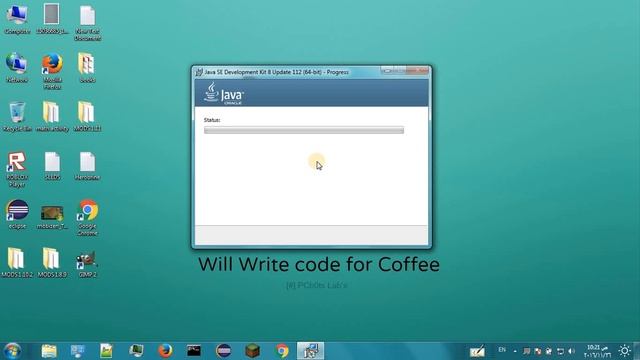
Task: Open the MODS 1.8.9 folder on desktop
Action: click(52, 262)
